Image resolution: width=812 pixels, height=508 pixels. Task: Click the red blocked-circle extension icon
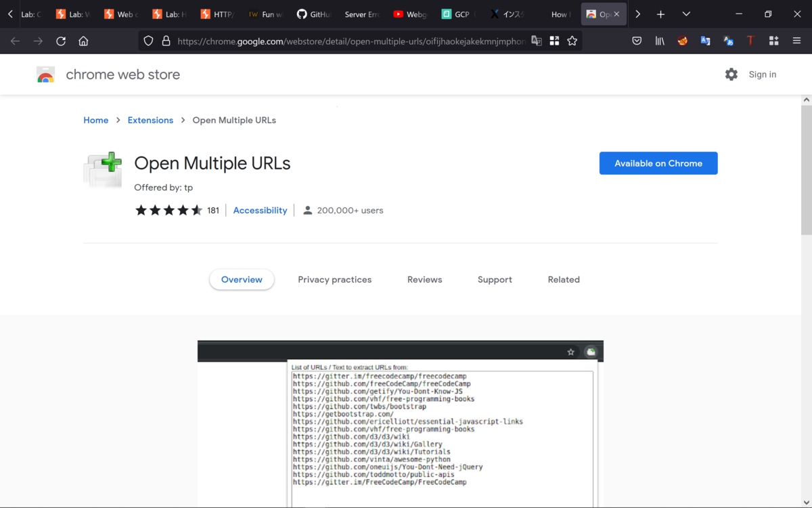click(683, 41)
